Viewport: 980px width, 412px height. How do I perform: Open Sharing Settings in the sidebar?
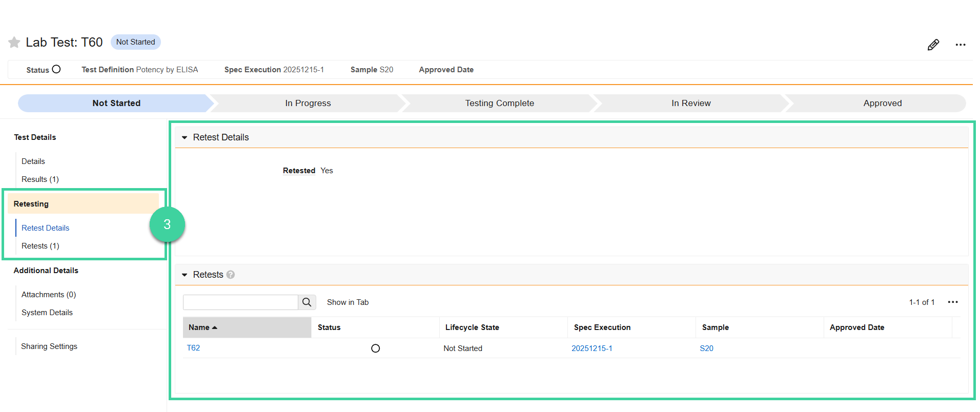tap(49, 346)
